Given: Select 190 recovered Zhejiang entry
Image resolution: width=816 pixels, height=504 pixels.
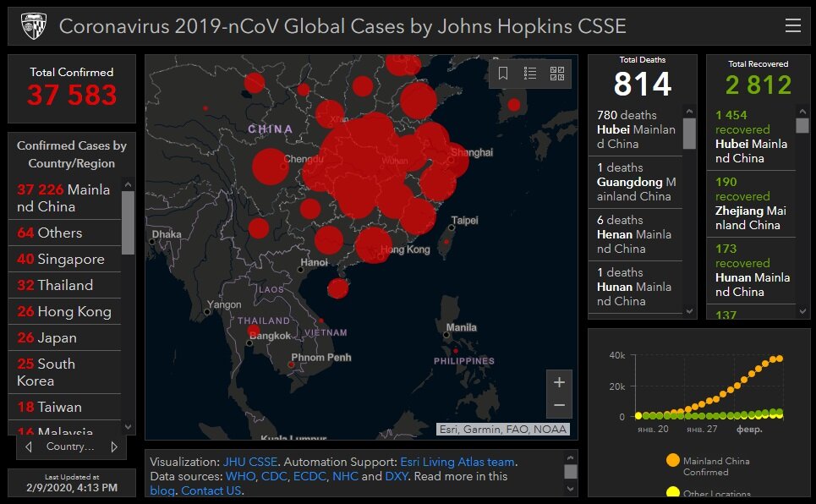Looking at the screenshot, I should [x=751, y=204].
